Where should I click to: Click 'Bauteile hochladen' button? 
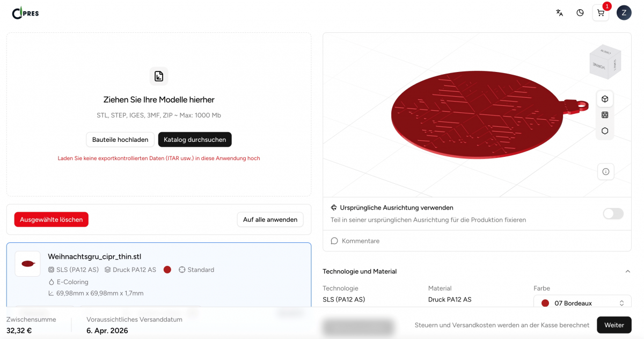(120, 140)
